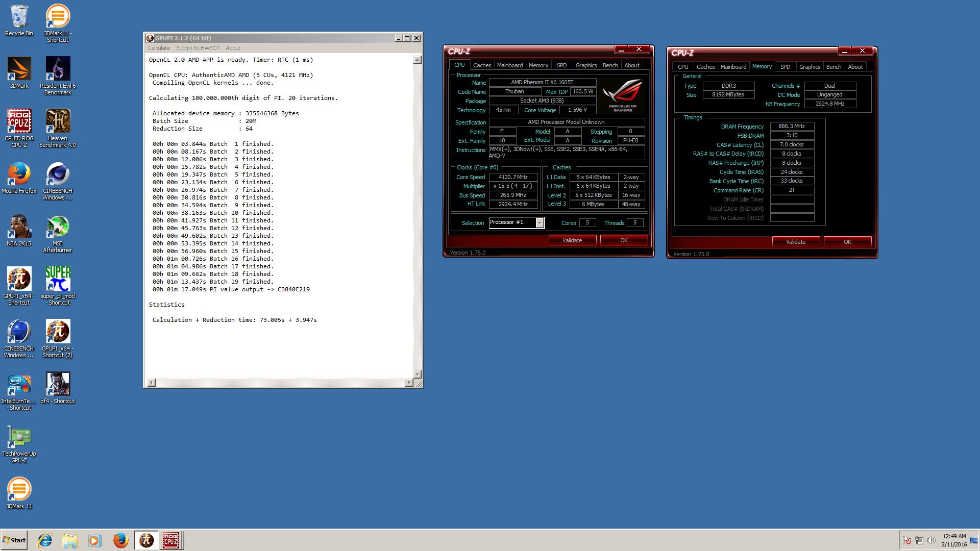
Task: Click the 886.3 MHz DRAM Frequency value
Action: (x=792, y=127)
